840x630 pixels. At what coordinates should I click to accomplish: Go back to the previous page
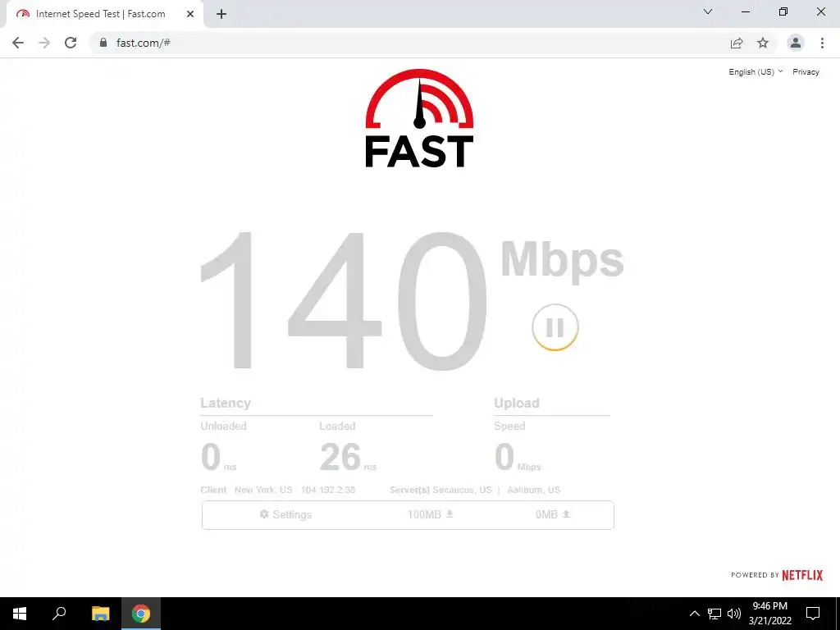(18, 43)
